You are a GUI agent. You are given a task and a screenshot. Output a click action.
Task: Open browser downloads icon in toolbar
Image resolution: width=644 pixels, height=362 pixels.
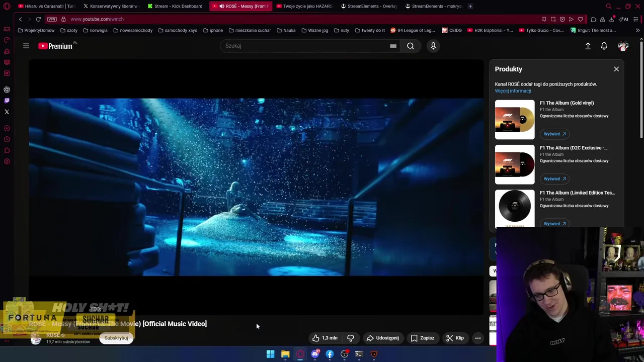[x=611, y=19]
